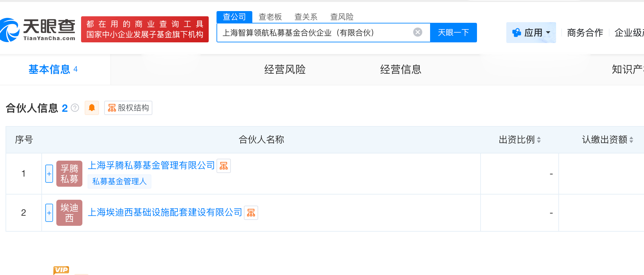Switch to the 基本信息 tab
Viewport: 644px width, 275px height.
(x=53, y=69)
